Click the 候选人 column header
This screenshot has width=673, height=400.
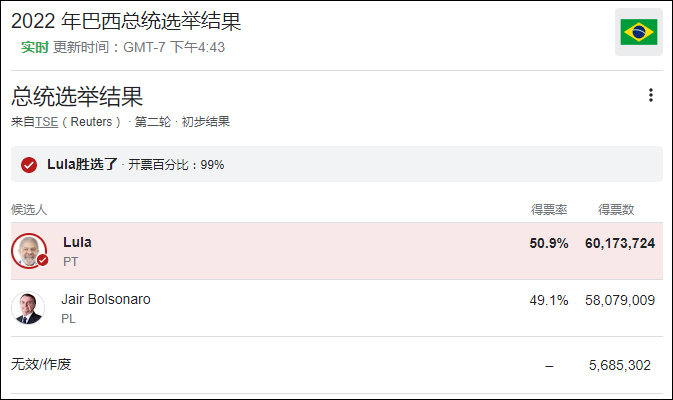tap(29, 209)
